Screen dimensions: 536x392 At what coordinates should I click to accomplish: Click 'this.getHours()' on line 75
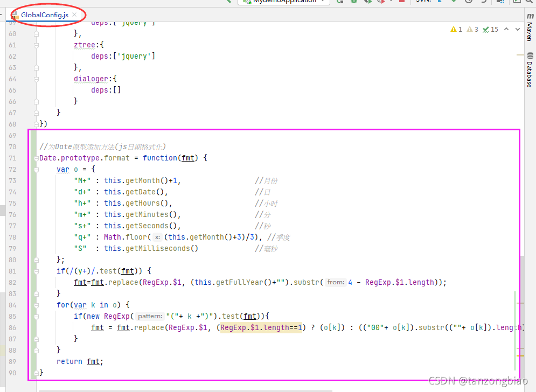coord(136,203)
